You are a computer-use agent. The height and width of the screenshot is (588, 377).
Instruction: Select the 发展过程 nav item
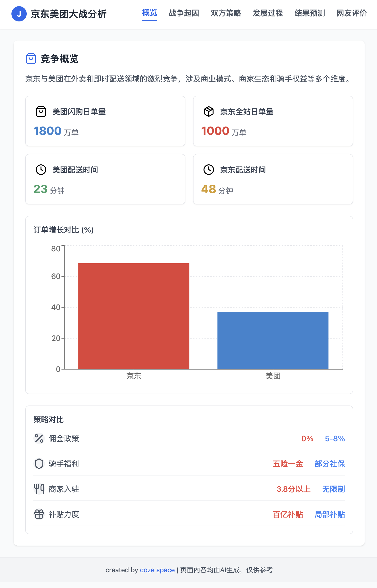[x=268, y=13]
